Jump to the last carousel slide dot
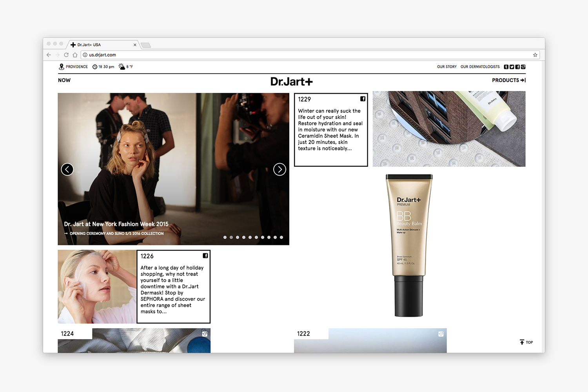The image size is (588, 392). pyautogui.click(x=281, y=237)
